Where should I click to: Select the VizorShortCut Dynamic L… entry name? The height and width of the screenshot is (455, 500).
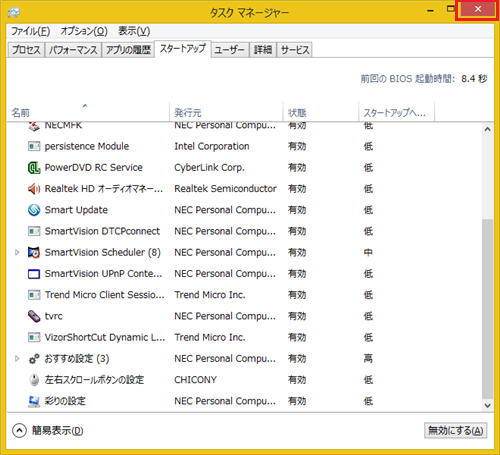tap(105, 338)
